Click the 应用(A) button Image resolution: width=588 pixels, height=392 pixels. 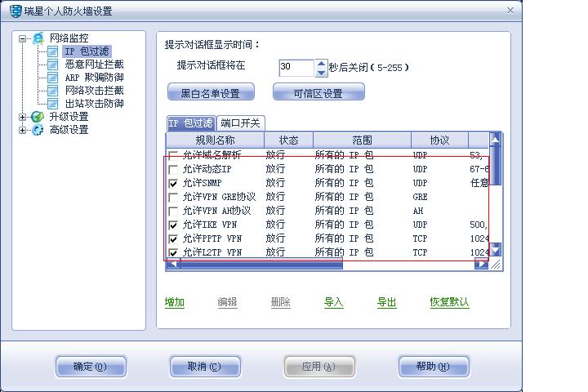coord(319,367)
